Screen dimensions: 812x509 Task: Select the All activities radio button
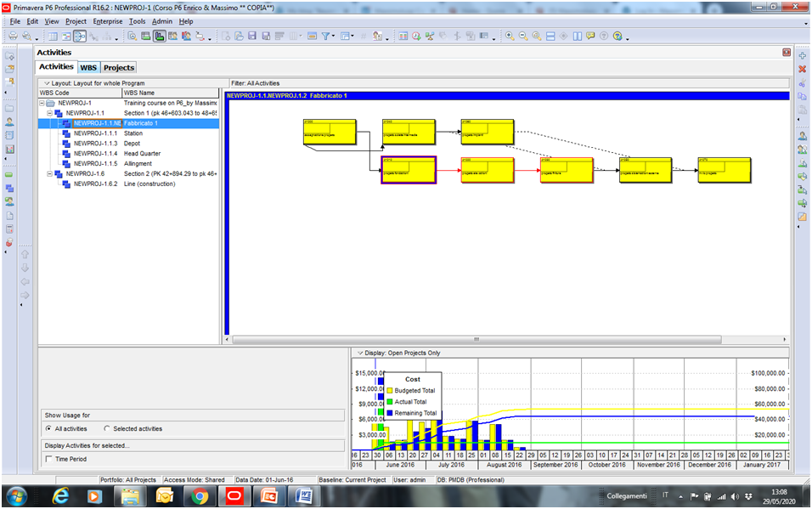click(48, 428)
